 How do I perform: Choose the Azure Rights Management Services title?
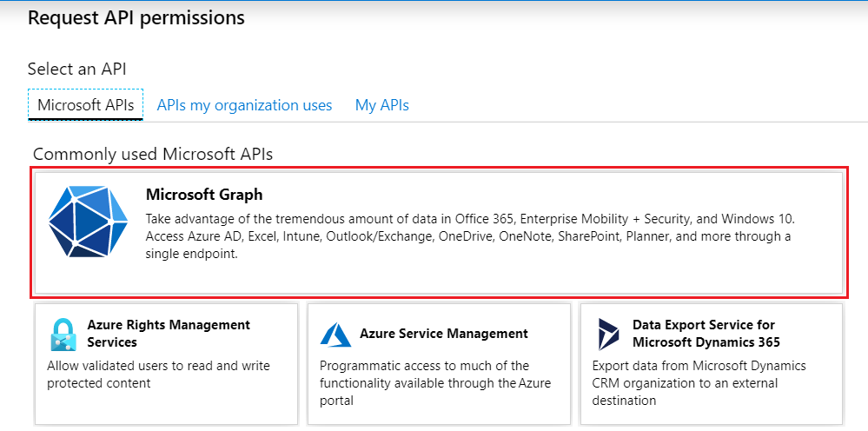pos(169,333)
